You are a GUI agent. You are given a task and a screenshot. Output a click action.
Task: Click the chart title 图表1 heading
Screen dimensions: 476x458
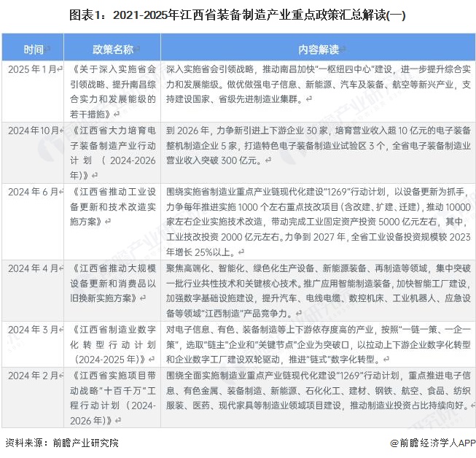click(x=238, y=15)
